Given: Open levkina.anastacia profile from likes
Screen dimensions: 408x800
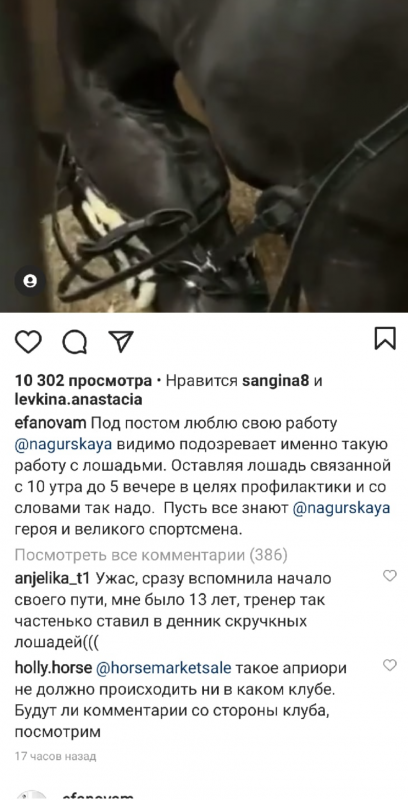Looking at the screenshot, I should coord(78,399).
